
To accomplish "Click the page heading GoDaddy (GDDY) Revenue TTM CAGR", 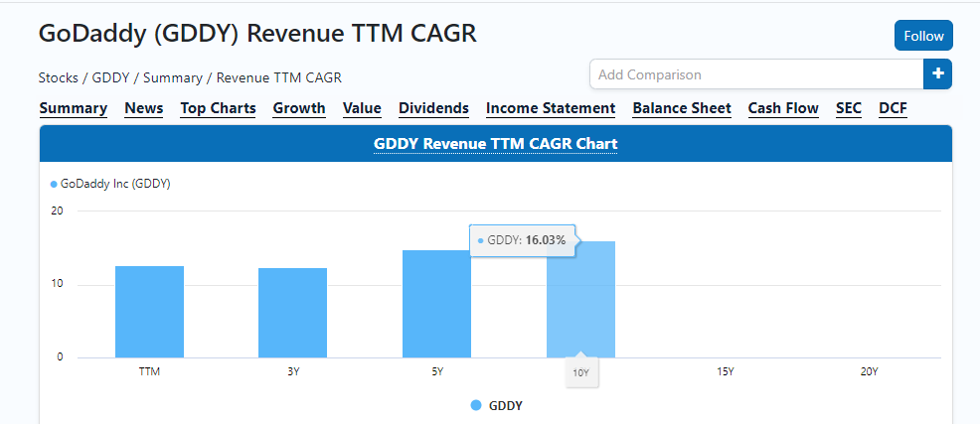I will point(257,33).
